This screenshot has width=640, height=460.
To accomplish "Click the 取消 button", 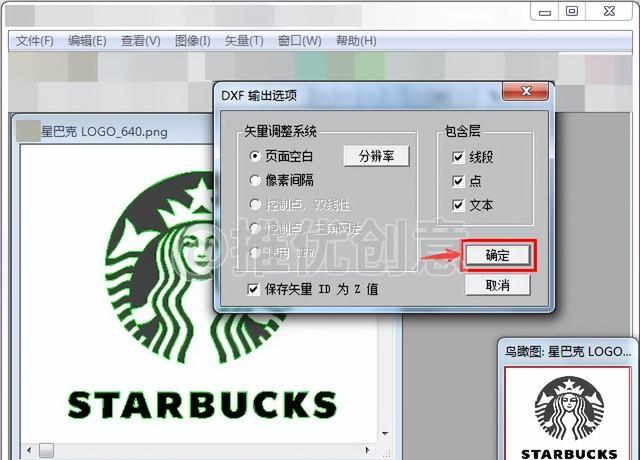I will (x=498, y=285).
